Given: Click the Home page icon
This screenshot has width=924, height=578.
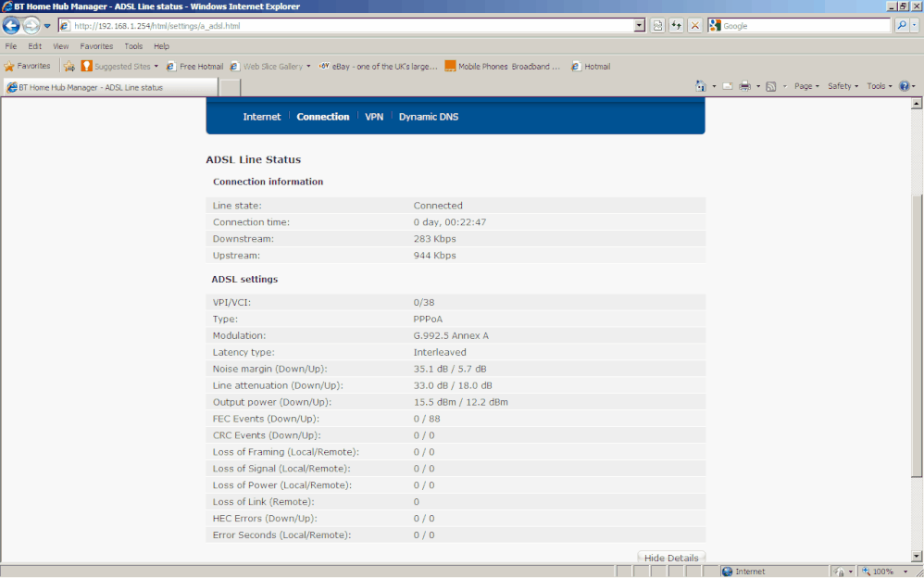Looking at the screenshot, I should [701, 86].
